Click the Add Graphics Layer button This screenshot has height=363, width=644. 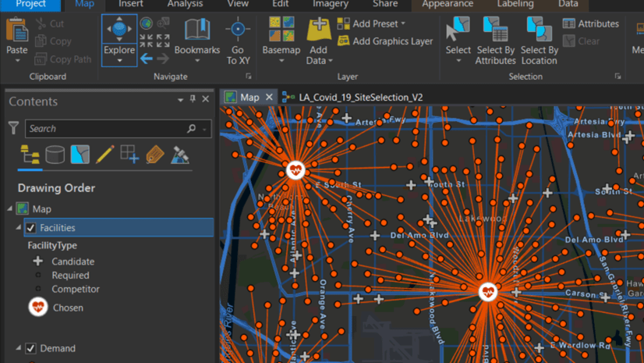tap(384, 41)
